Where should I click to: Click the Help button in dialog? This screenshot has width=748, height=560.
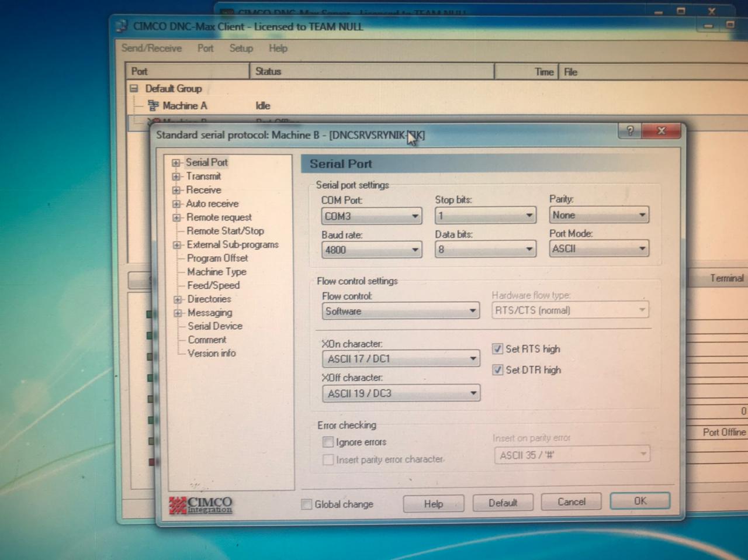(434, 503)
